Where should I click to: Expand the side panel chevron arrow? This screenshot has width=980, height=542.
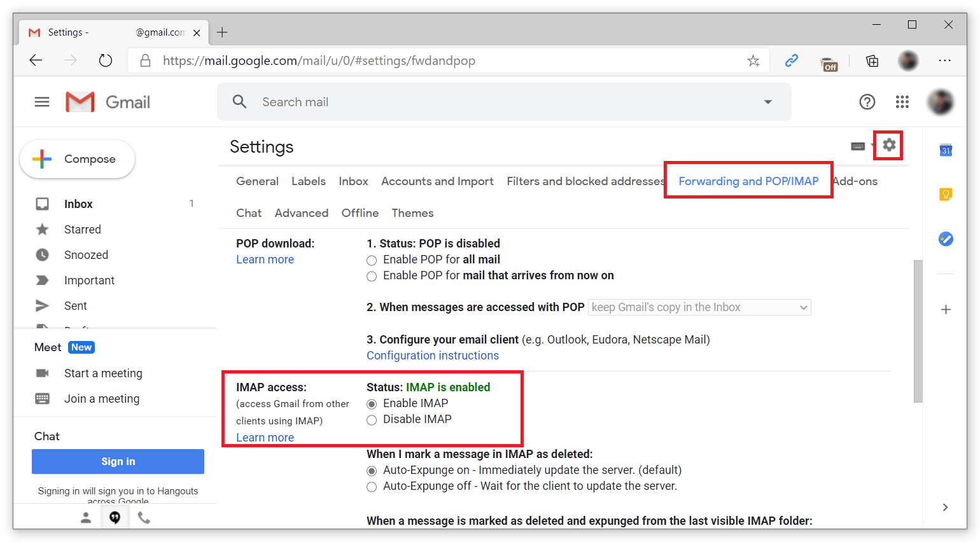click(x=945, y=507)
